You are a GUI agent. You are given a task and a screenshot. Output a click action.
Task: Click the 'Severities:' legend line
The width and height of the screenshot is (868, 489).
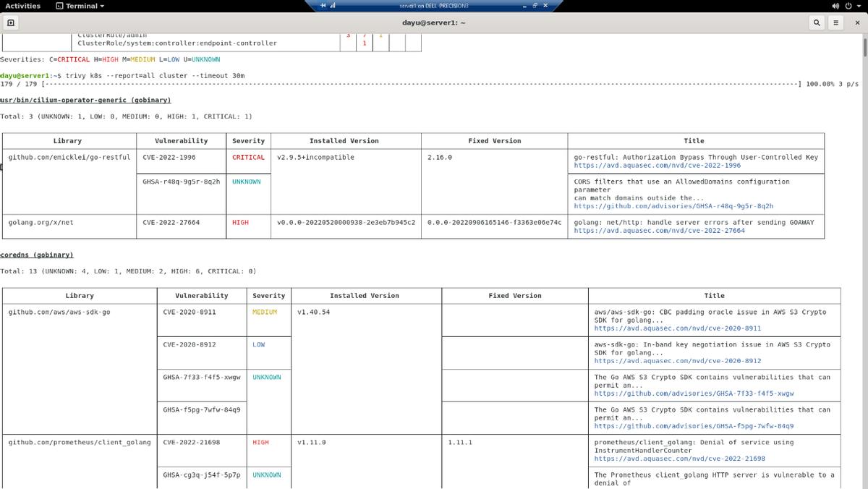click(110, 59)
